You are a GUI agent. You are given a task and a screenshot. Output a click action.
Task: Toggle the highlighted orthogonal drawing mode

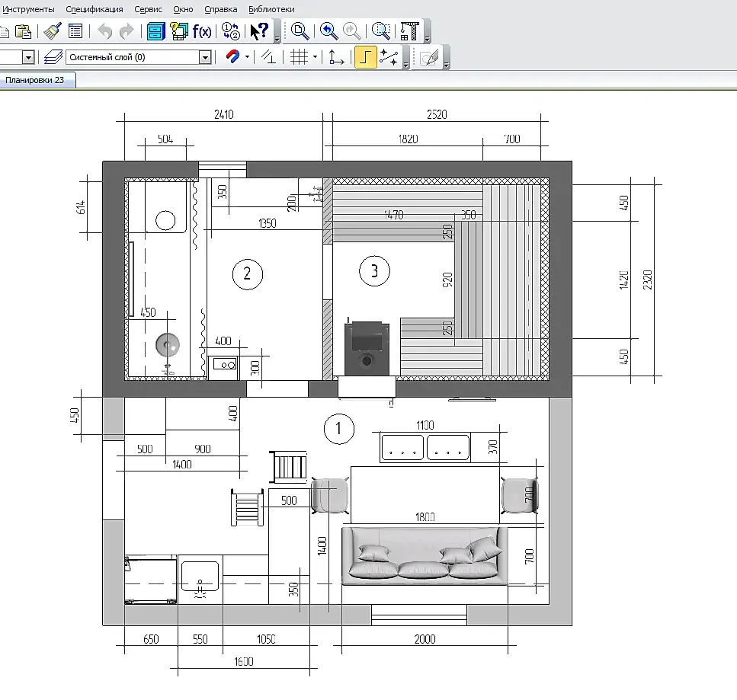coord(365,57)
